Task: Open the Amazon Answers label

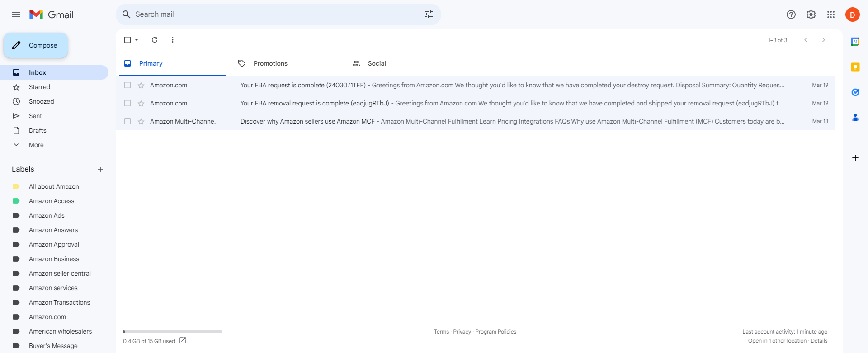Action: click(54, 230)
